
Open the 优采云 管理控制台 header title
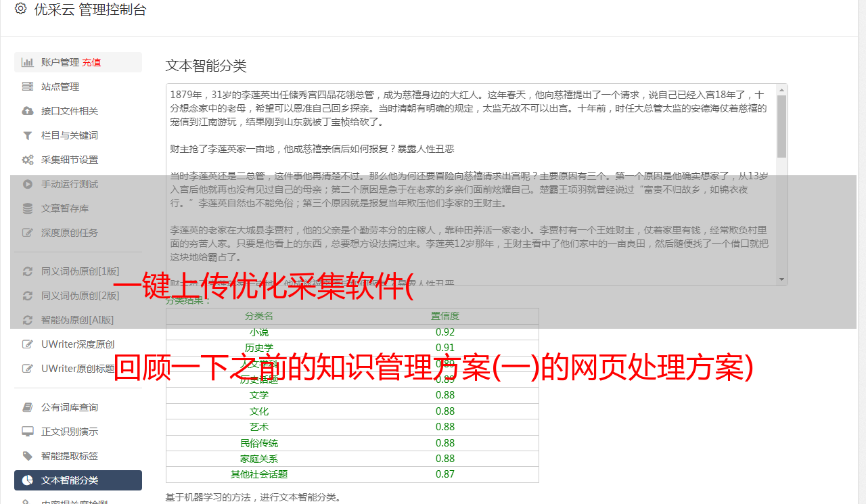pyautogui.click(x=90, y=9)
